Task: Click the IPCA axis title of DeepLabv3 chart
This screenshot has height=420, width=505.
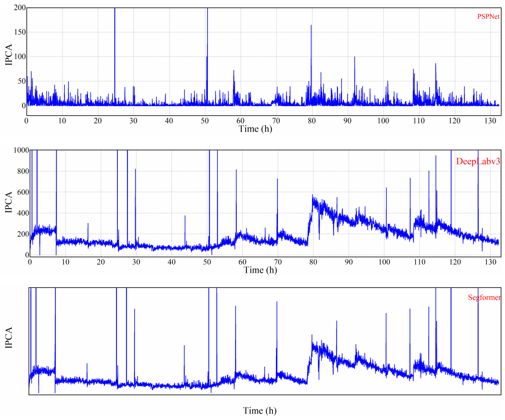Action: coord(9,202)
